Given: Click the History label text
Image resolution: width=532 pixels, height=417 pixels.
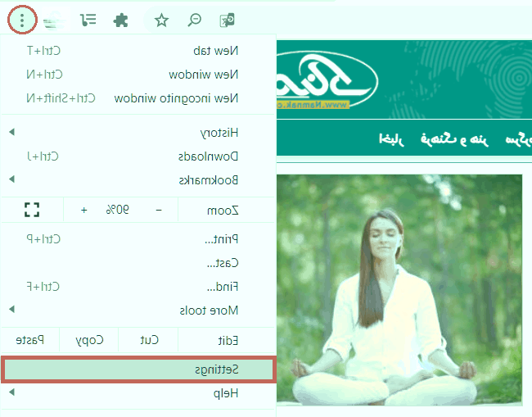Looking at the screenshot, I should point(219,133).
